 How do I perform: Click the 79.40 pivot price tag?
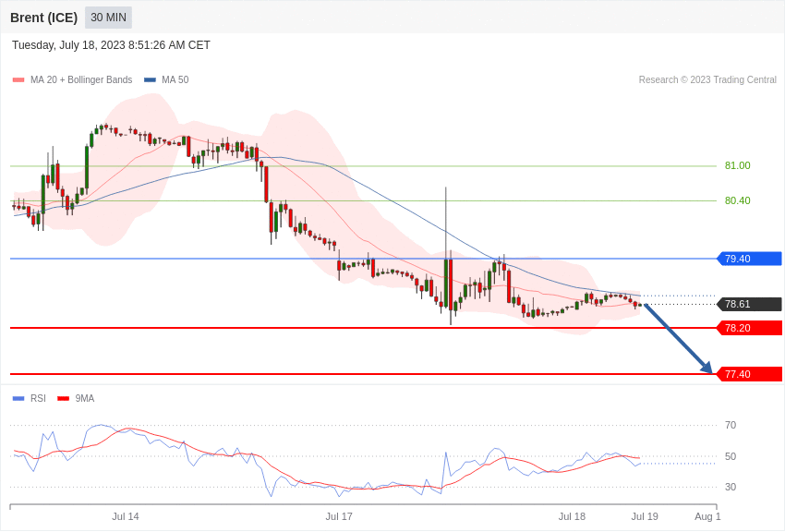(x=750, y=259)
